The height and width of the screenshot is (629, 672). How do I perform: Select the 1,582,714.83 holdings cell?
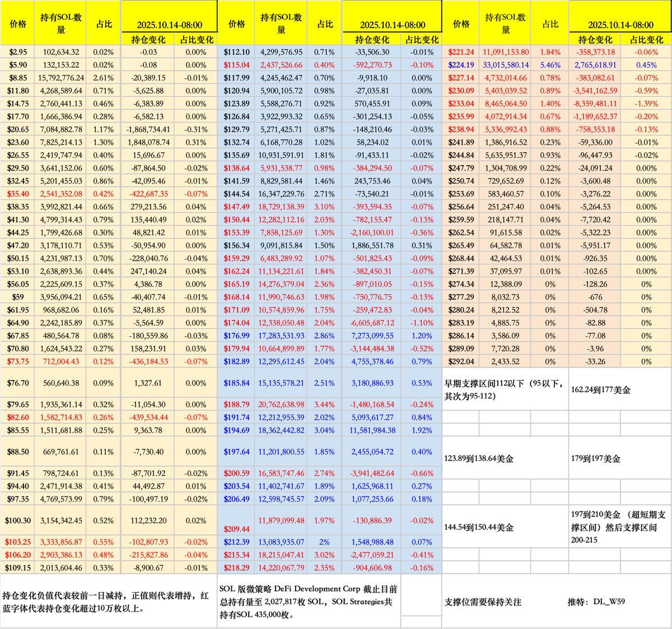61,417
